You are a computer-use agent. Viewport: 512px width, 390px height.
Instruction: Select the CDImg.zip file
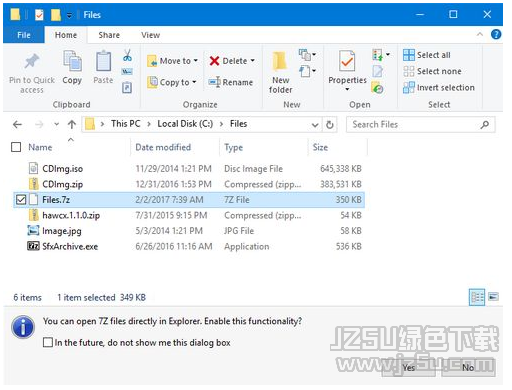tap(63, 184)
